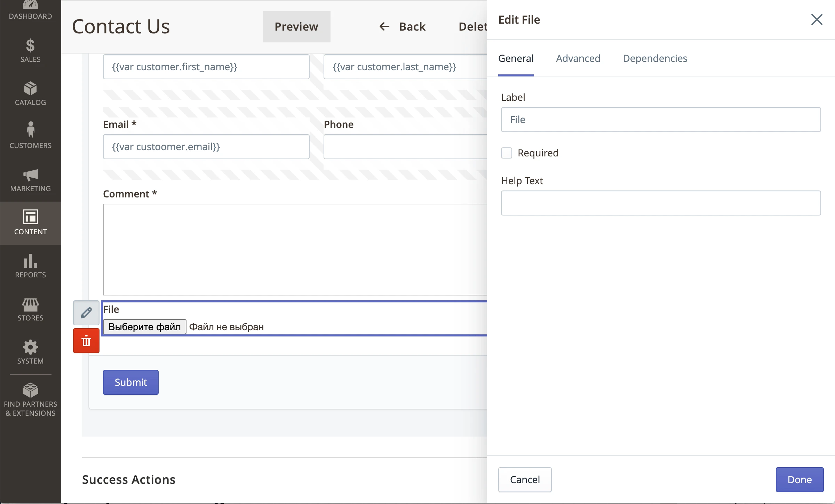Click the Preview button
Viewport: 835px width, 504px height.
pyautogui.click(x=296, y=26)
